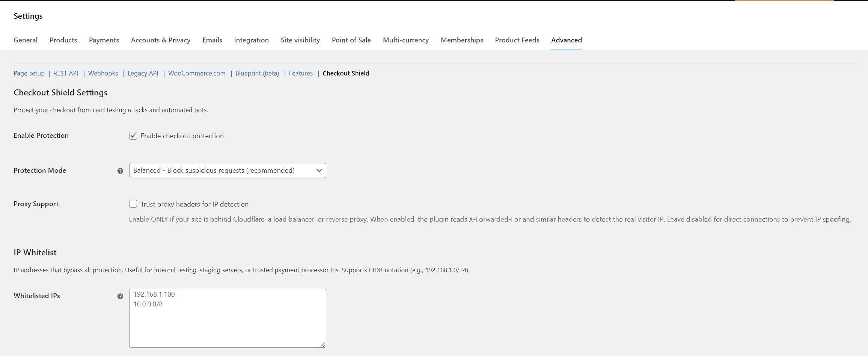Click the help icon beside Protection Mode

120,170
